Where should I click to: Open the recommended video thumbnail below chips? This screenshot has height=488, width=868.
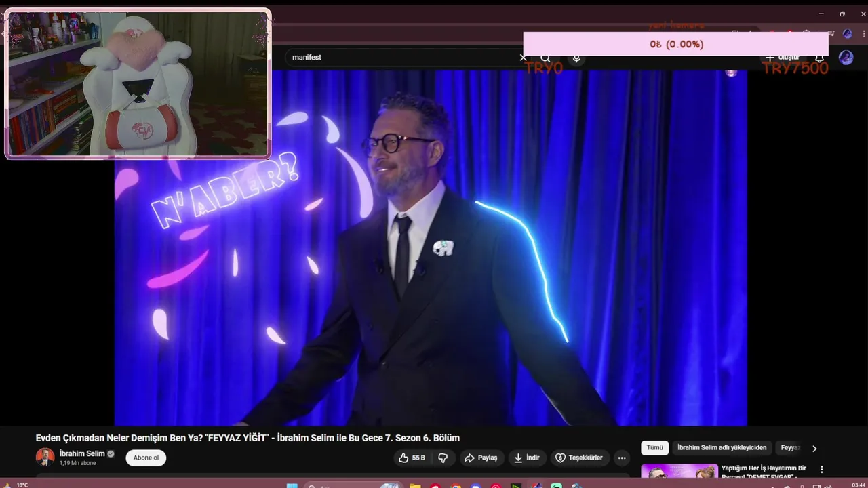[679, 472]
